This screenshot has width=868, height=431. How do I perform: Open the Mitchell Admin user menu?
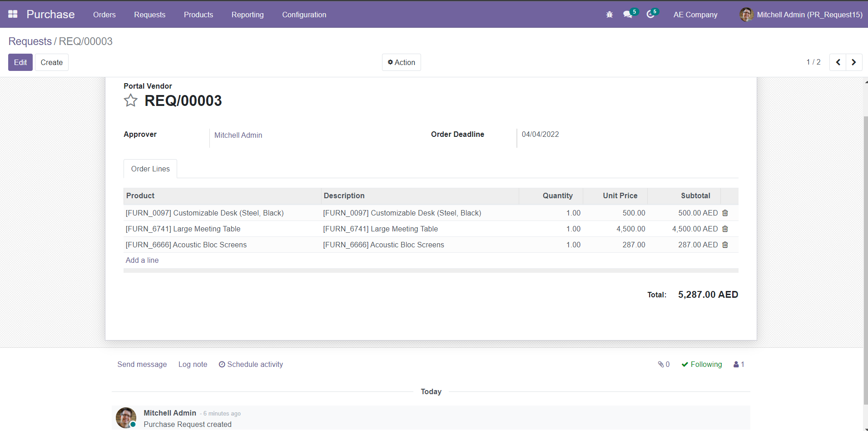tap(801, 15)
